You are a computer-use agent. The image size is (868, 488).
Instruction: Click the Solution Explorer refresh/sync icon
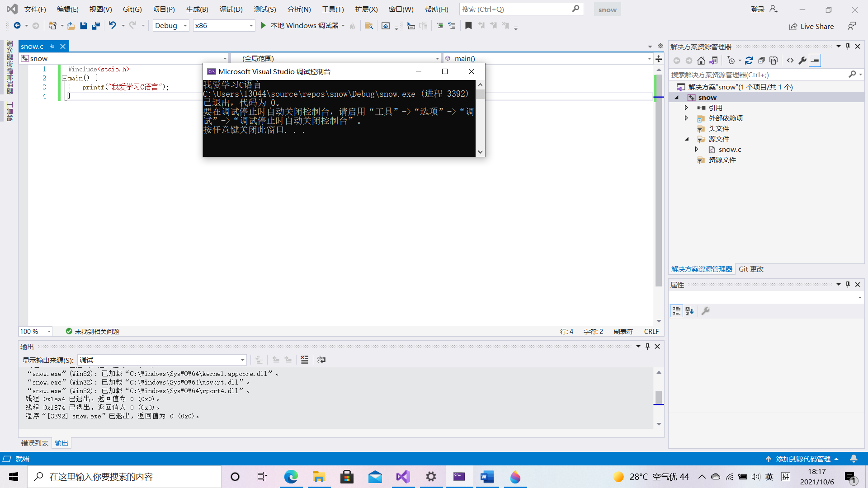tap(749, 61)
